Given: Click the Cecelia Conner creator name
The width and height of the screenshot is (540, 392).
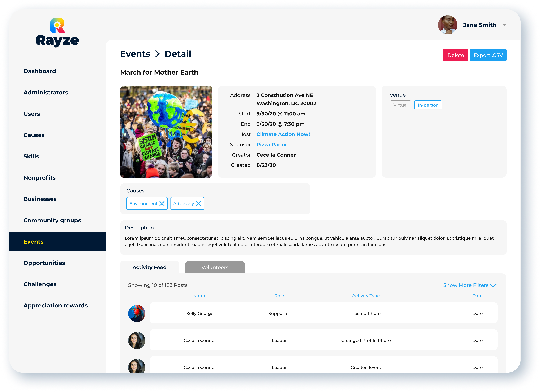Looking at the screenshot, I should pos(276,155).
